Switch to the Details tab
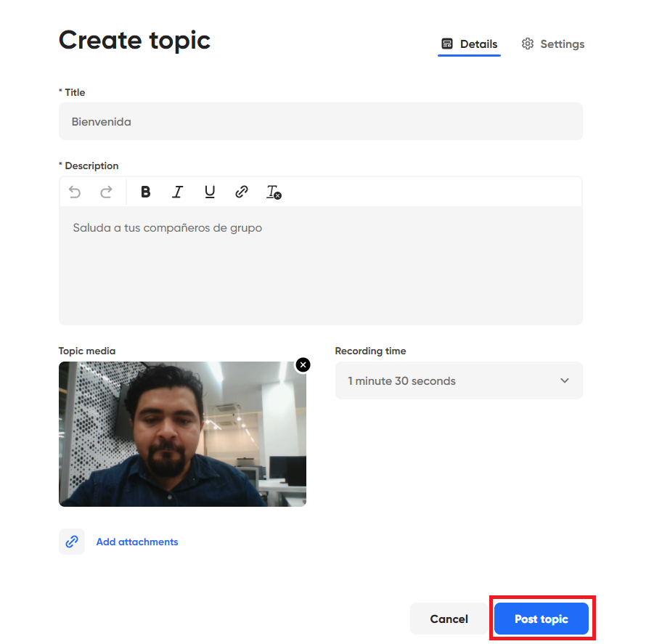This screenshot has width=670, height=644. [x=470, y=44]
